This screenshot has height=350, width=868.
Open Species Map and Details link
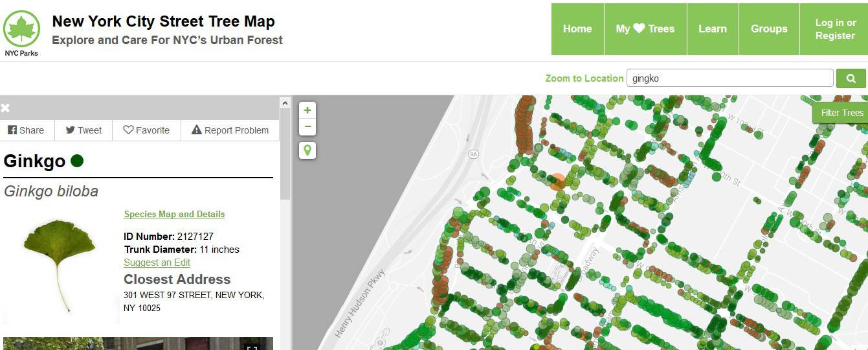(x=174, y=214)
